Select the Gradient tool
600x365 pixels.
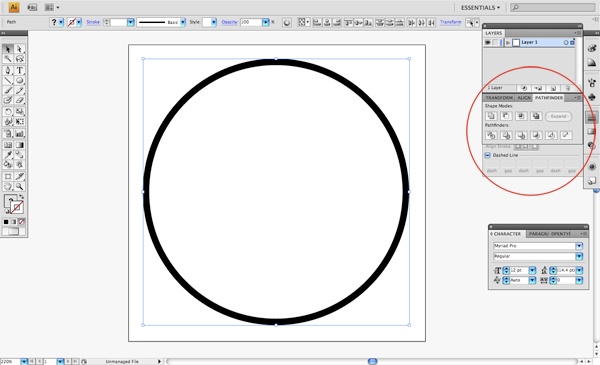(x=20, y=145)
